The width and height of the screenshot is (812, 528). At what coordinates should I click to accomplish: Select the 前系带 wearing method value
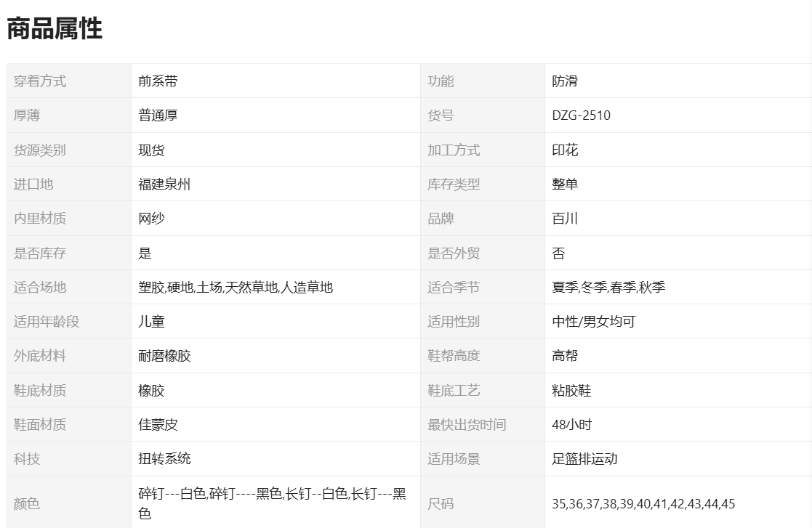click(158, 81)
